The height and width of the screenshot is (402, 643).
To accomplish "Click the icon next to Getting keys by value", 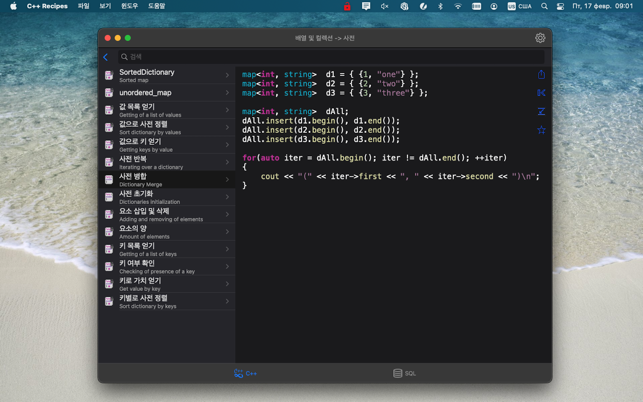I will [x=109, y=145].
